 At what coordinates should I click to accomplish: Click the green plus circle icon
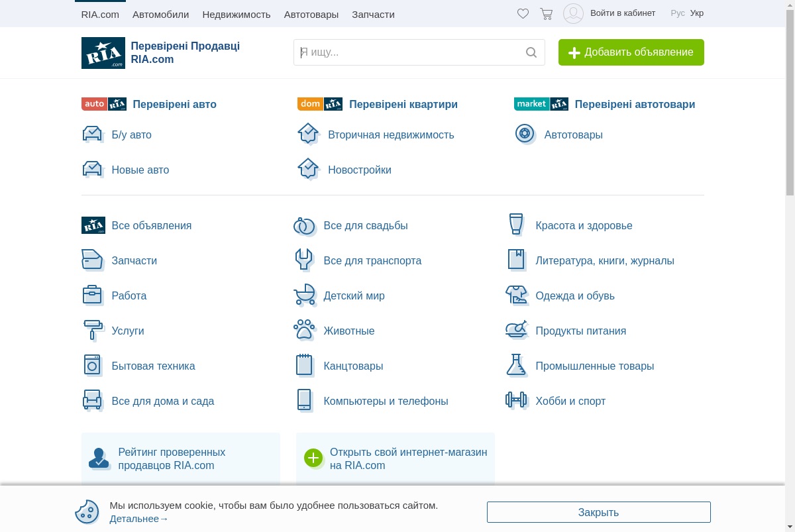[x=313, y=458]
